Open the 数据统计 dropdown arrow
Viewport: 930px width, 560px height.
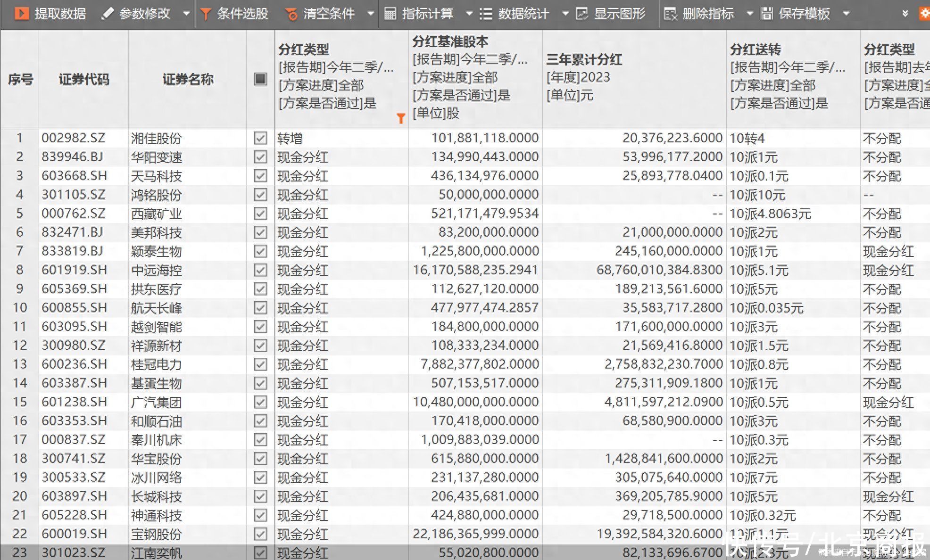(x=565, y=14)
